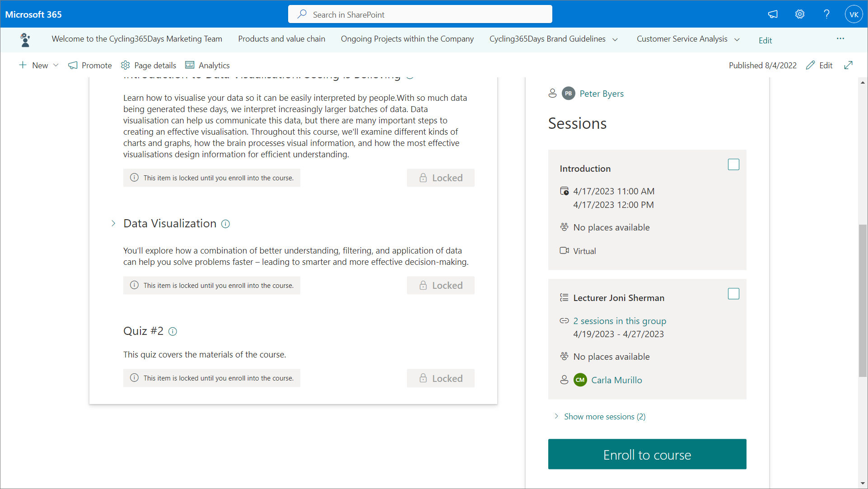868x489 pixels.
Task: Open Products and value chain
Action: click(x=281, y=39)
